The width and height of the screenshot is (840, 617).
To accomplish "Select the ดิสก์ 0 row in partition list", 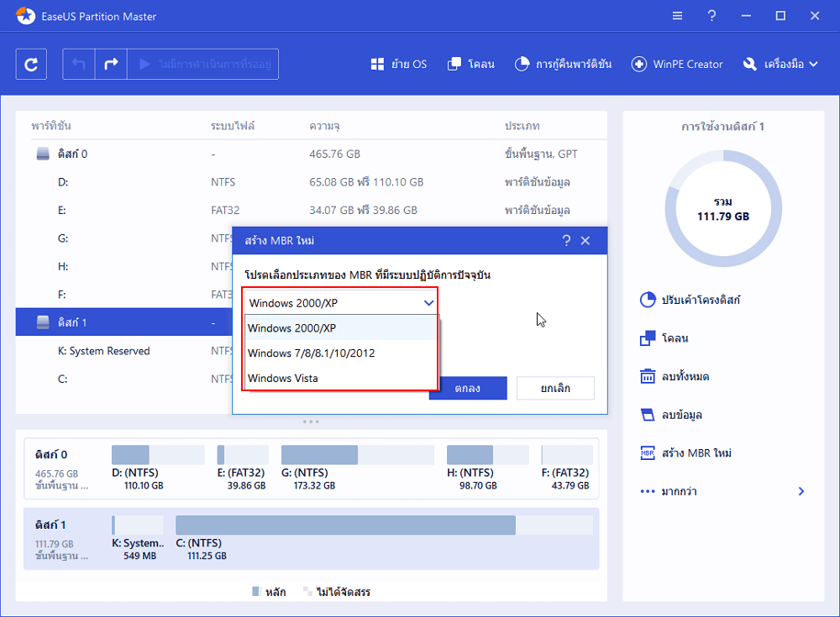I will pos(312,154).
